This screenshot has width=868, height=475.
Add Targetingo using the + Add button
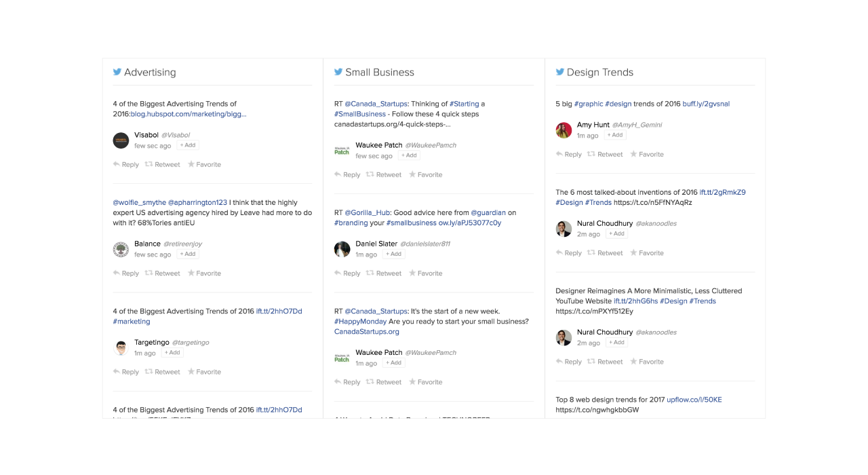pos(172,353)
